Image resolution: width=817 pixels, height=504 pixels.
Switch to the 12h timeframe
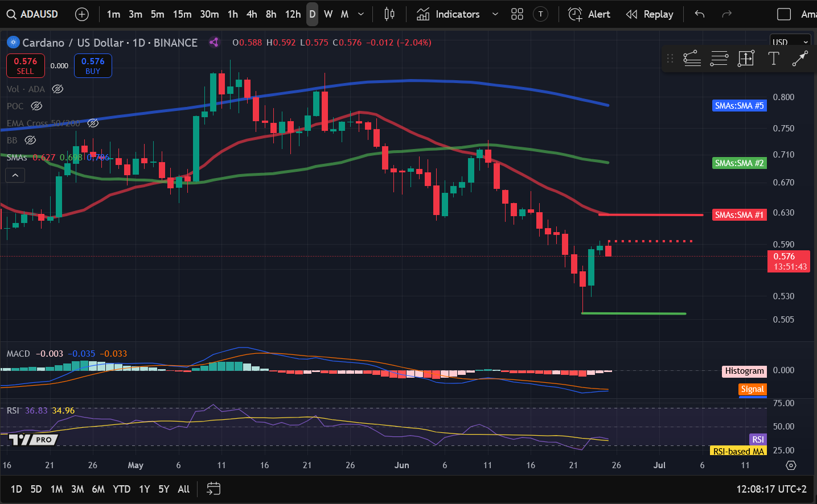pos(293,14)
